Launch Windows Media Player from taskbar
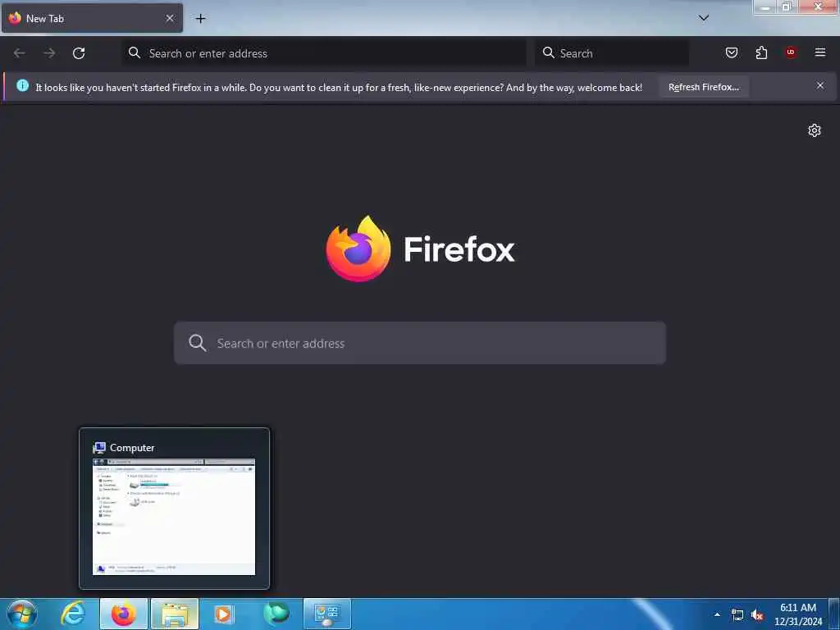 224,614
